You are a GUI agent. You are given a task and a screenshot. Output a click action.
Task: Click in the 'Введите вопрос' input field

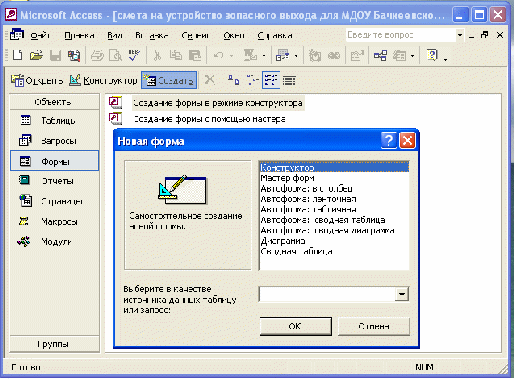[x=401, y=35]
